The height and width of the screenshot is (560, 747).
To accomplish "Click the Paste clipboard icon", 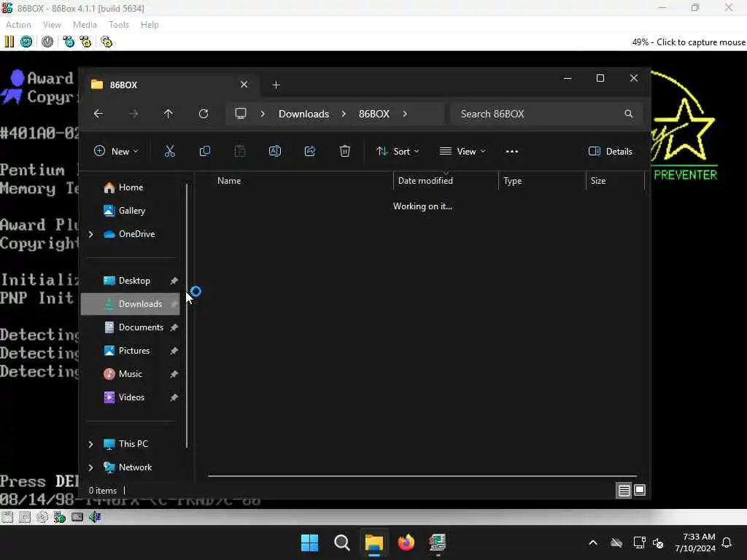I will pos(239,152).
